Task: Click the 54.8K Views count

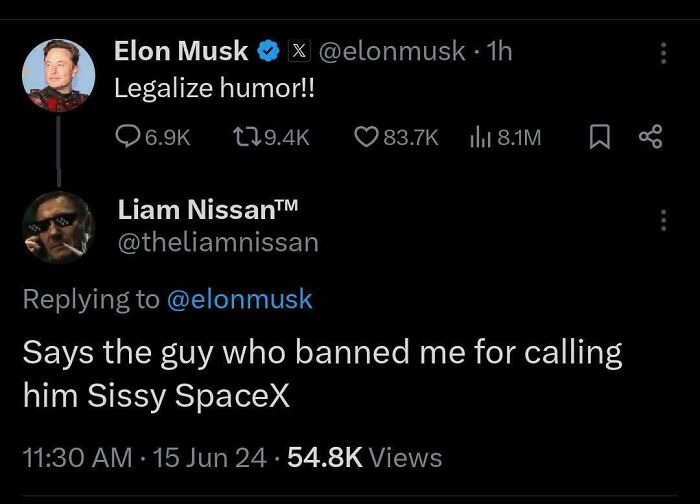Action: tap(364, 457)
